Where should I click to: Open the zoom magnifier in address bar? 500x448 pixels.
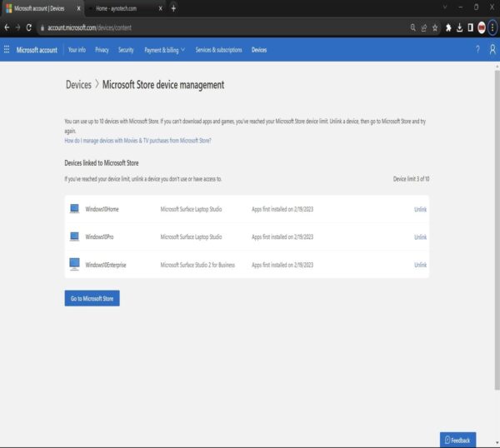413,27
